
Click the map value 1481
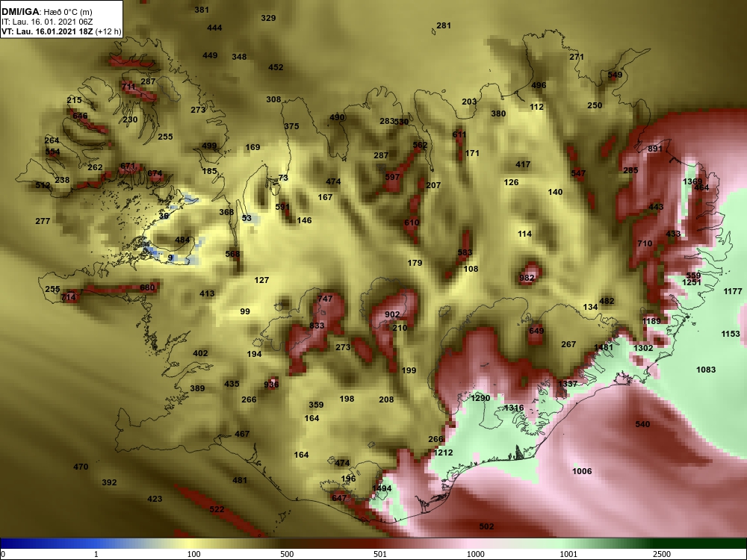coord(604,348)
